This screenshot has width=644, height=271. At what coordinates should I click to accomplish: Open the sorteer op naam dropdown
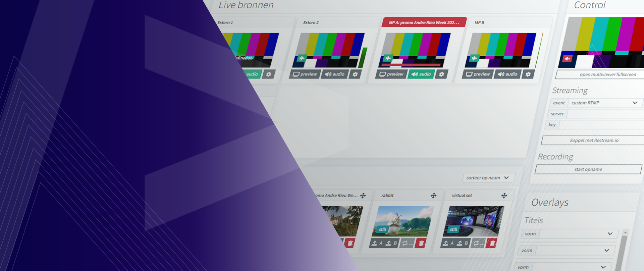click(488, 178)
